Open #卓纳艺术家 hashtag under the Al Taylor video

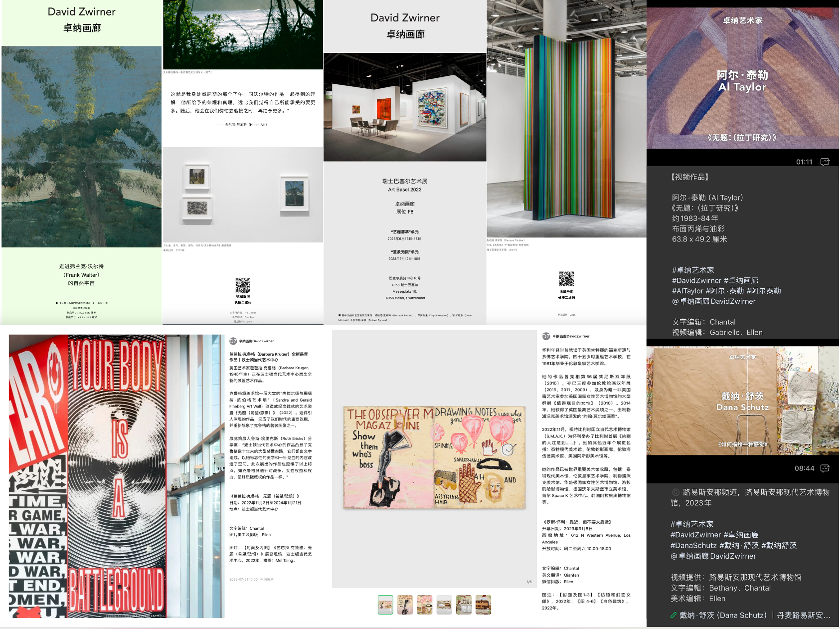tap(693, 270)
